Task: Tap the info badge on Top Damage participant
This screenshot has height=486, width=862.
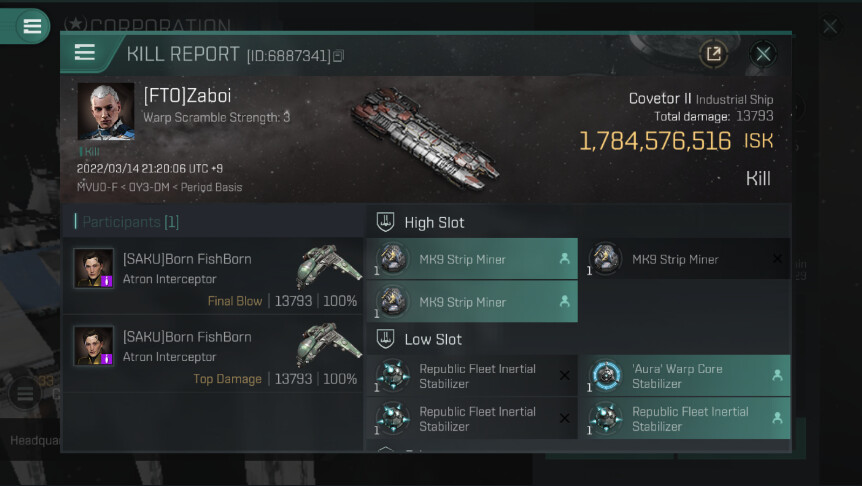Action: pos(107,359)
